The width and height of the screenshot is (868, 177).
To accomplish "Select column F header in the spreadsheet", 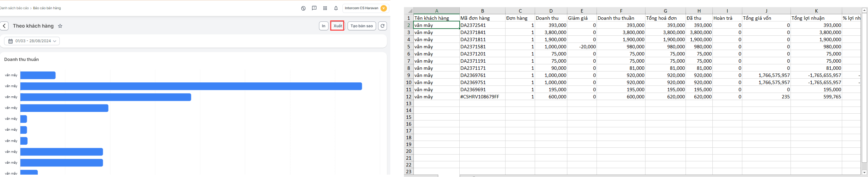I will 621,11.
